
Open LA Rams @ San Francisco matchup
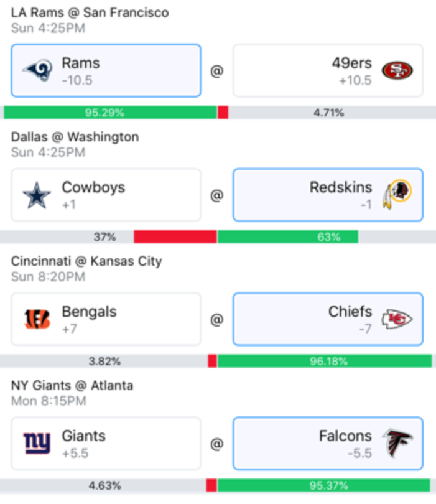click(90, 13)
